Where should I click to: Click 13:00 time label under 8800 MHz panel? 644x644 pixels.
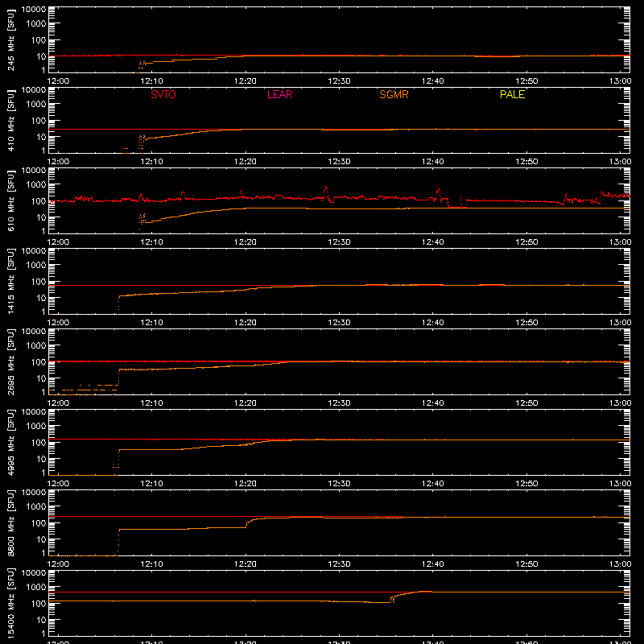point(620,564)
